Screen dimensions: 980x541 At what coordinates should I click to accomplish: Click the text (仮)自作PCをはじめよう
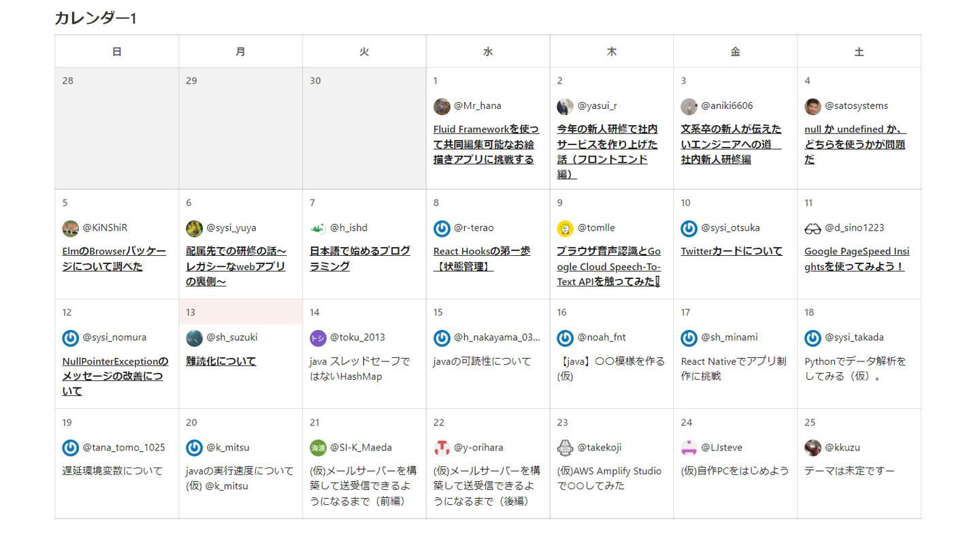(x=735, y=471)
